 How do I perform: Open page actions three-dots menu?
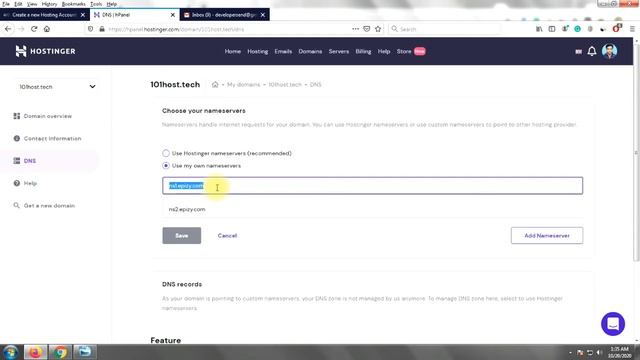tap(355, 29)
